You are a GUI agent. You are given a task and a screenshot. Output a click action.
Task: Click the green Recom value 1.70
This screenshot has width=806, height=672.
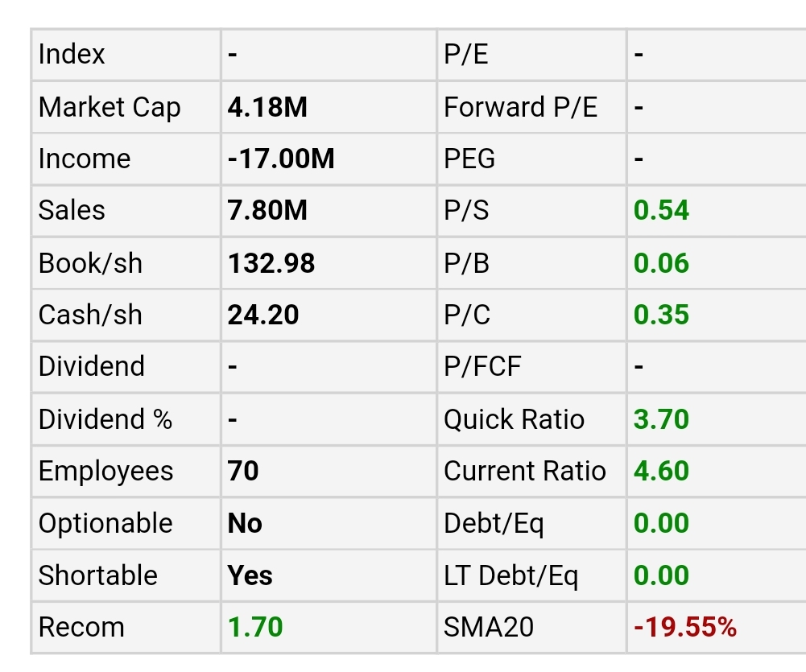tap(255, 627)
